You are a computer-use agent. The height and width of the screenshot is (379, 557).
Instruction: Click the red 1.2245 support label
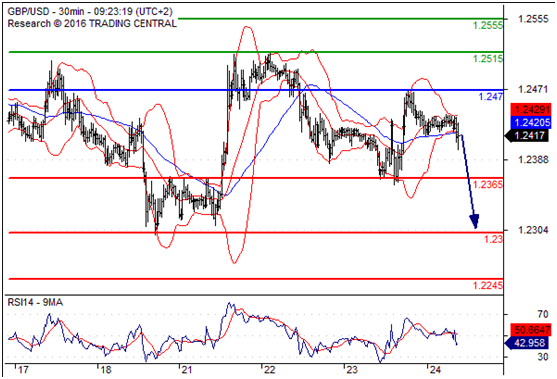[488, 285]
